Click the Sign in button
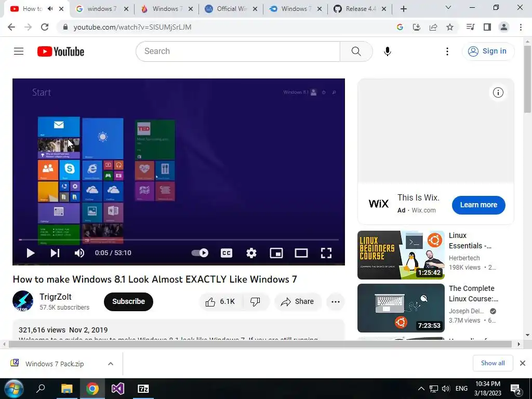 point(488,51)
